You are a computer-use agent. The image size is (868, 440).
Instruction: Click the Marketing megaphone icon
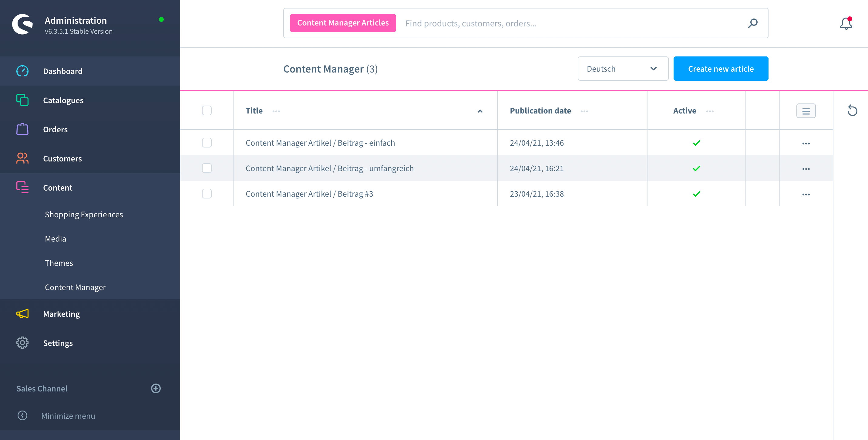click(x=22, y=314)
